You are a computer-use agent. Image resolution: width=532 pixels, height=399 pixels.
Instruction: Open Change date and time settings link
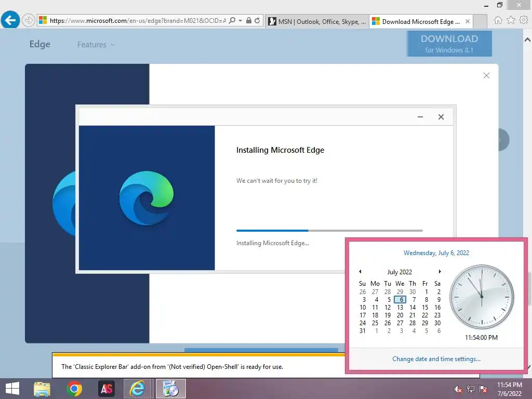coord(436,359)
